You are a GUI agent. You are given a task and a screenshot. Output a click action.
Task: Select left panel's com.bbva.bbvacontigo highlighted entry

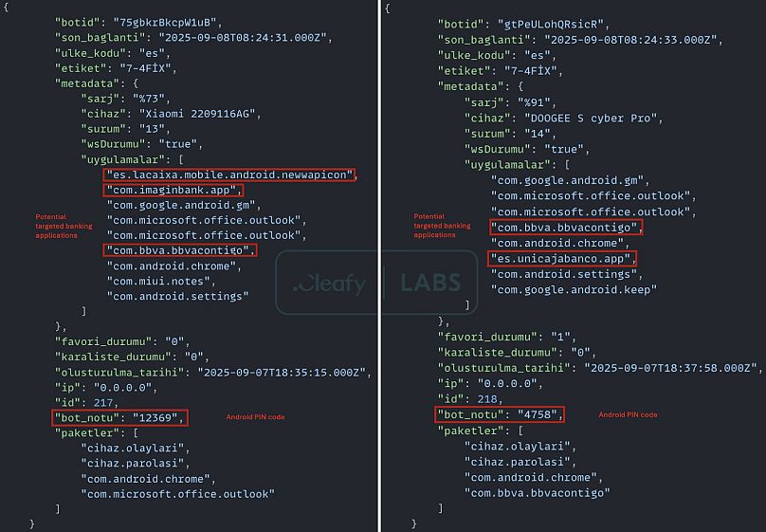coord(180,250)
